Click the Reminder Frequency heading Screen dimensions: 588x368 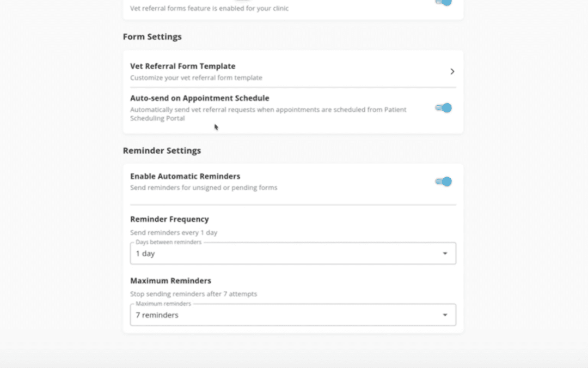click(169, 219)
